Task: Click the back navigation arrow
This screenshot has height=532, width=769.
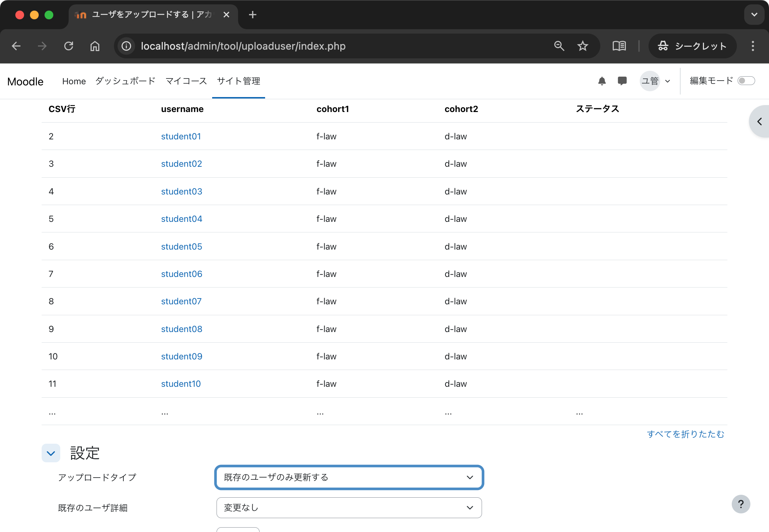Action: (16, 46)
